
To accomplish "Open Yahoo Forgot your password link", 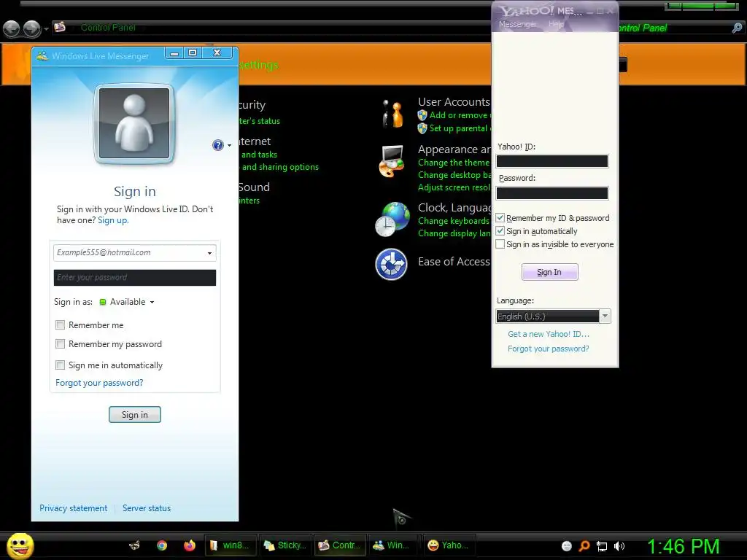I will (549, 349).
